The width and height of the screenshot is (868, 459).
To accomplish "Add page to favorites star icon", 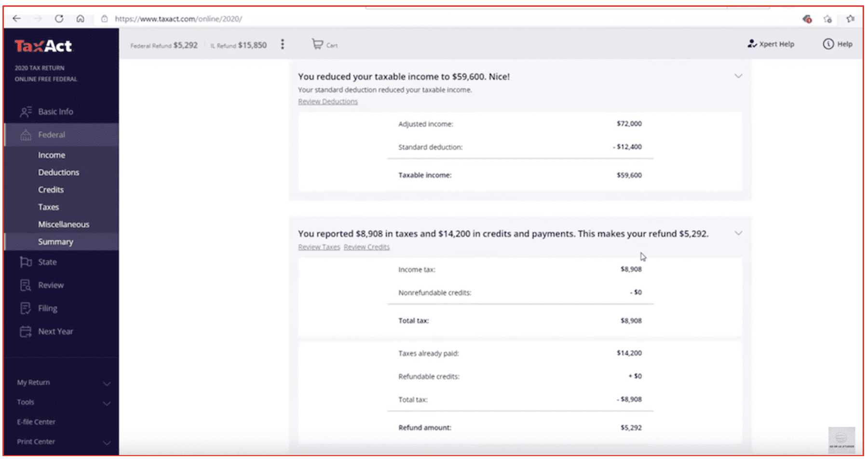I will click(828, 19).
